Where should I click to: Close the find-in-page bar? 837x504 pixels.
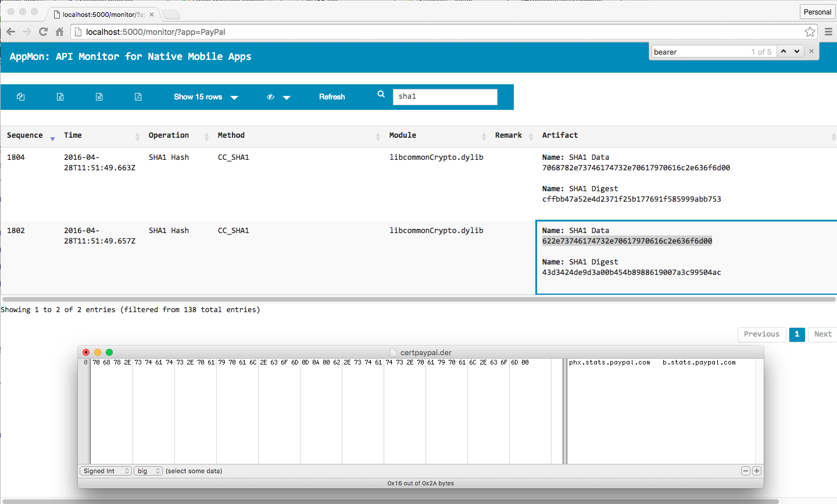tap(811, 51)
